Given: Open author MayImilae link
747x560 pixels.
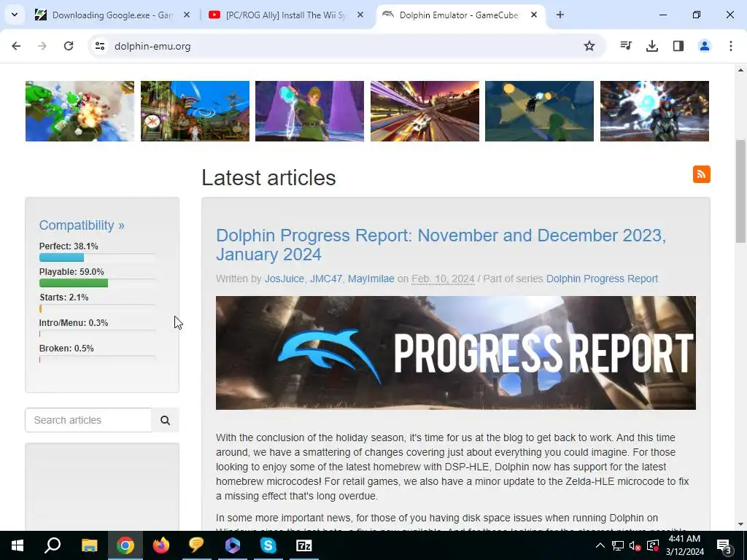Looking at the screenshot, I should [371, 279].
